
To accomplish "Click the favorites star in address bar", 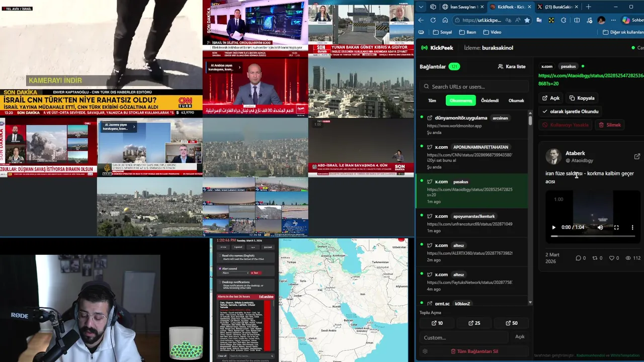I will [x=527, y=20].
